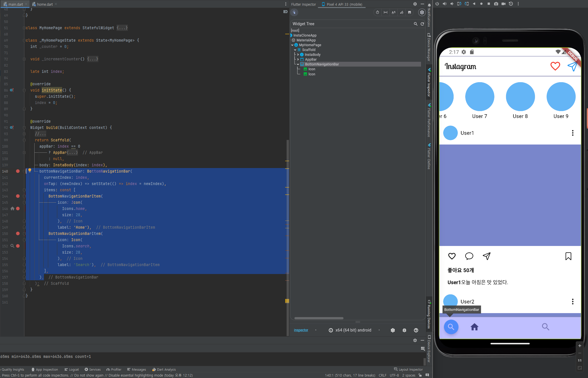The image size is (588, 378).
Task: Expand the folded MyHomePage class code
Action: tap(122, 28)
